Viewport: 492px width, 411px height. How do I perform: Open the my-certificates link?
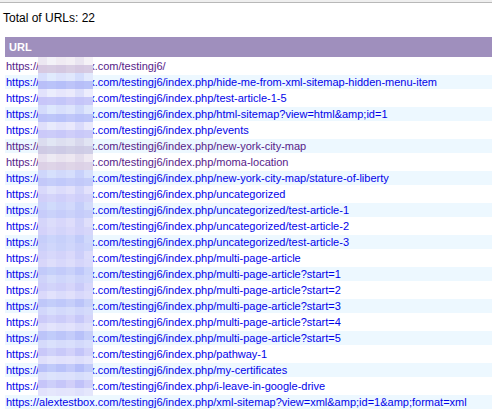[147, 370]
